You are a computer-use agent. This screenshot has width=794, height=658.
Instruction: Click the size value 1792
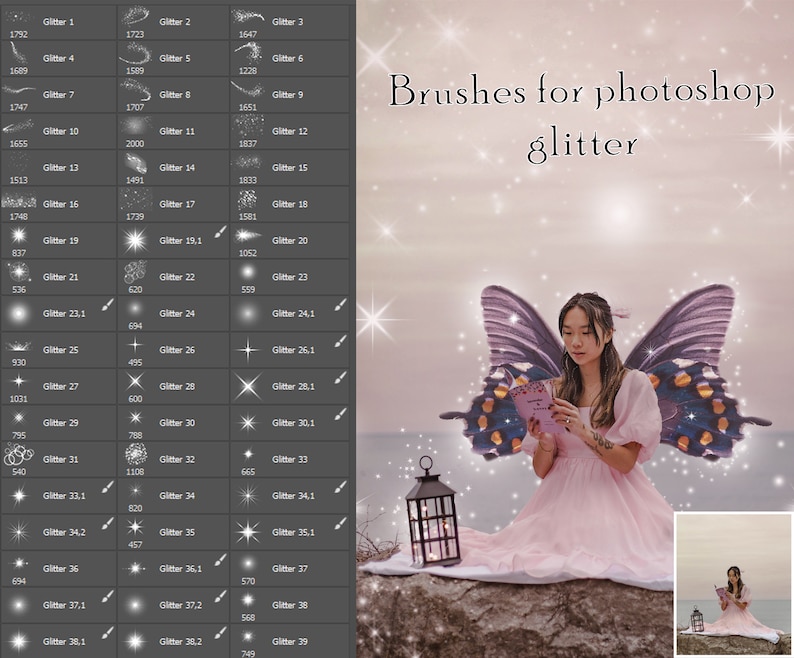[19, 34]
